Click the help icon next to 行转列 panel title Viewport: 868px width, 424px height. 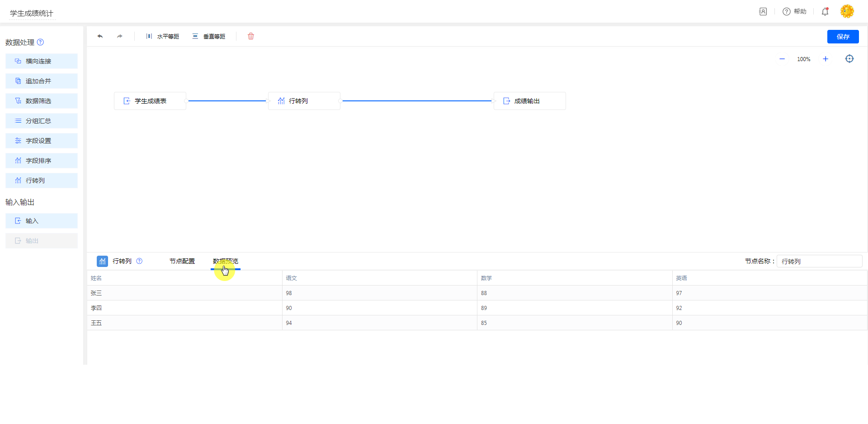139,261
